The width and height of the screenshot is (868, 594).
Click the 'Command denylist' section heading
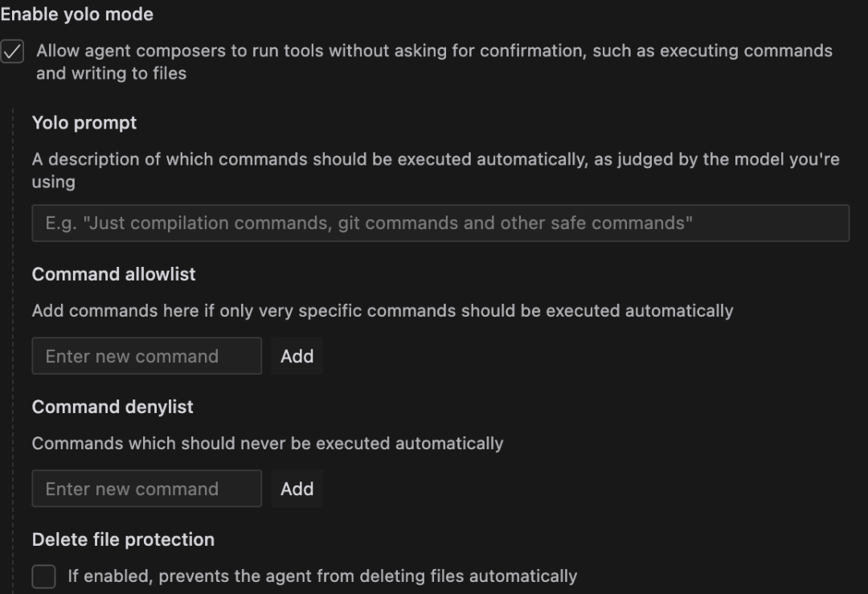tap(113, 408)
